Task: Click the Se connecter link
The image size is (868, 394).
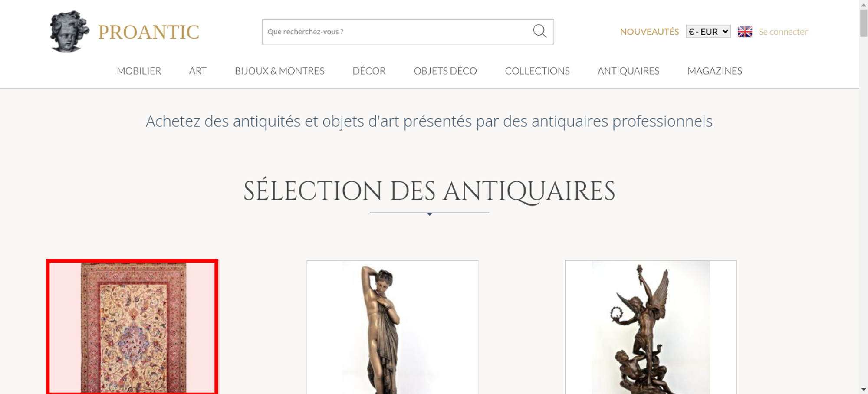Action: pyautogui.click(x=783, y=32)
